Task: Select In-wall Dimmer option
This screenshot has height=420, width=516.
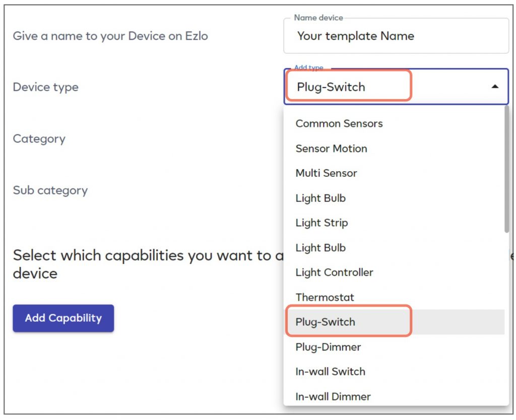Action: click(x=333, y=396)
